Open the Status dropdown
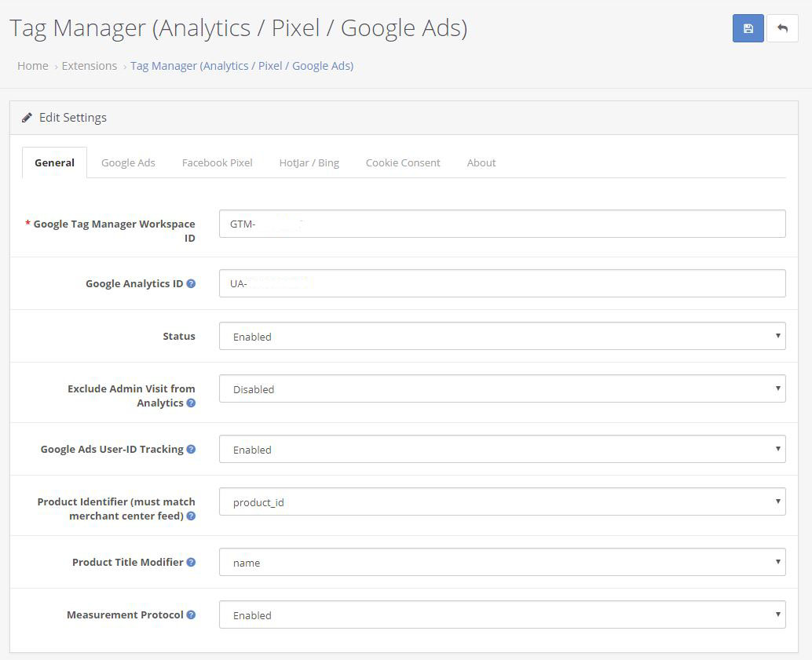The height and width of the screenshot is (660, 812). point(503,337)
